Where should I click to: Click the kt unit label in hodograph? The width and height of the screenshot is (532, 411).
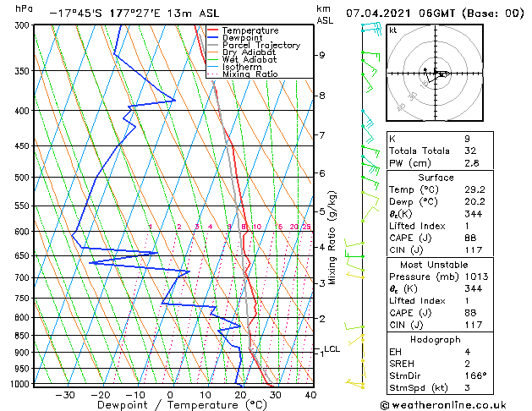[x=393, y=30]
